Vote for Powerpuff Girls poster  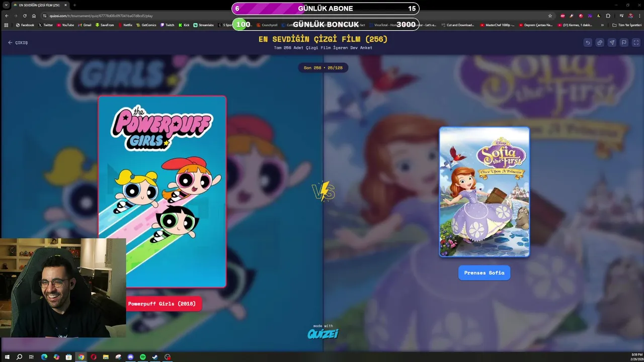click(x=162, y=191)
